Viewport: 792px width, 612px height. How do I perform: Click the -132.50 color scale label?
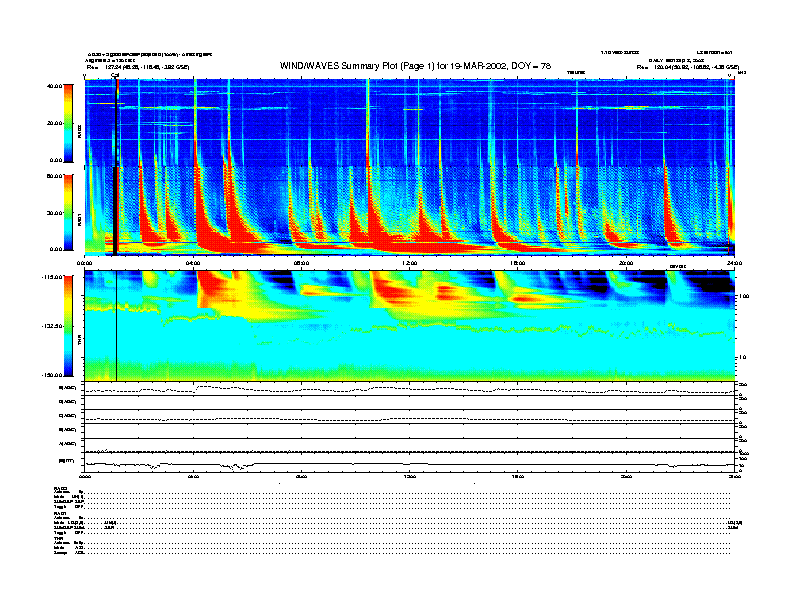(52, 326)
